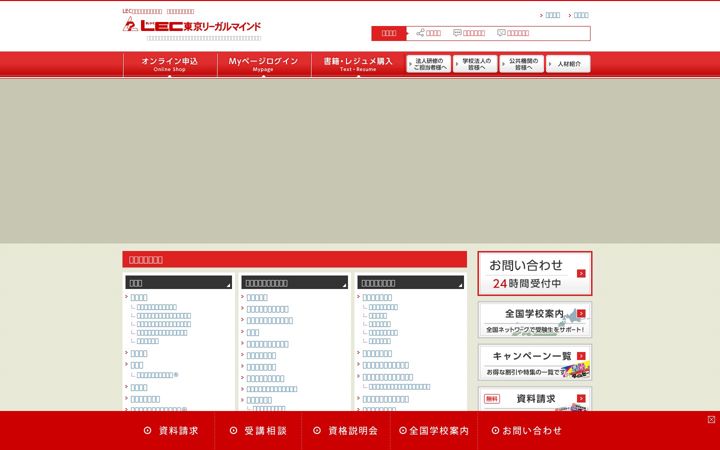Image resolution: width=720 pixels, height=450 pixels.
Task: Click the 公共機関の皆様へ button
Action: (522, 64)
